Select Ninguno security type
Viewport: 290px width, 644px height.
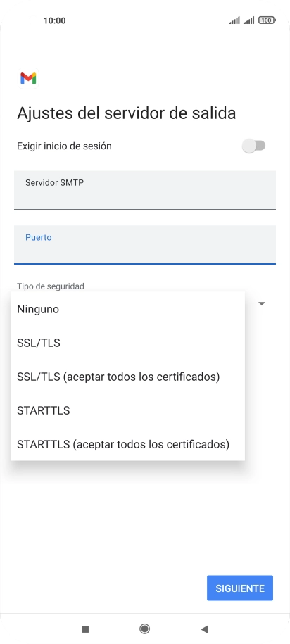click(x=127, y=309)
